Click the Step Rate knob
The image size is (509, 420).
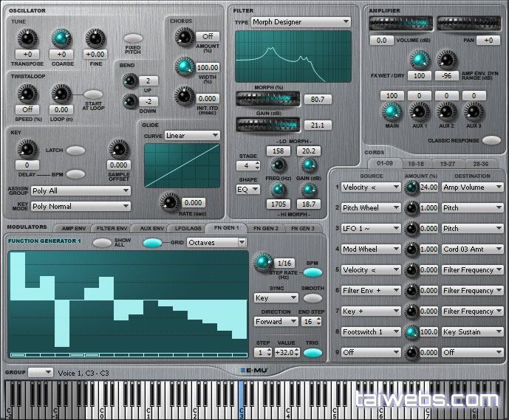tap(262, 261)
